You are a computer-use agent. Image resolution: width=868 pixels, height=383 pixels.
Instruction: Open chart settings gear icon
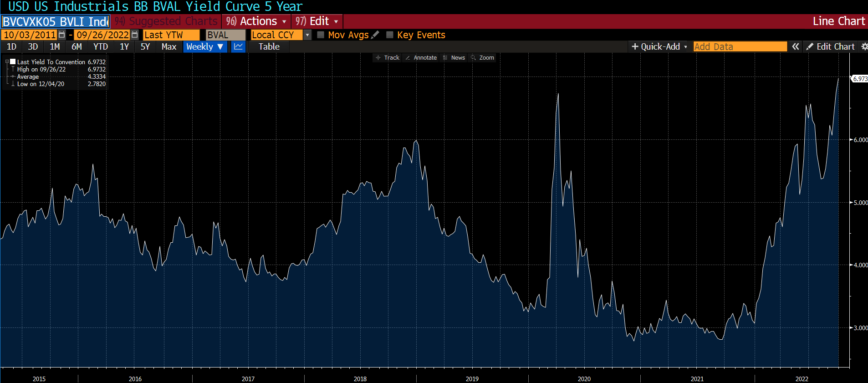[x=864, y=46]
